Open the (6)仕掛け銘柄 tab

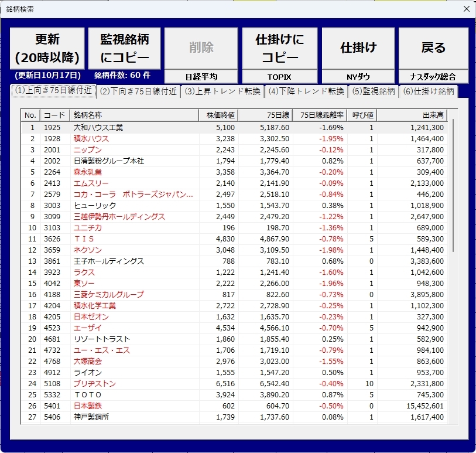click(x=429, y=91)
